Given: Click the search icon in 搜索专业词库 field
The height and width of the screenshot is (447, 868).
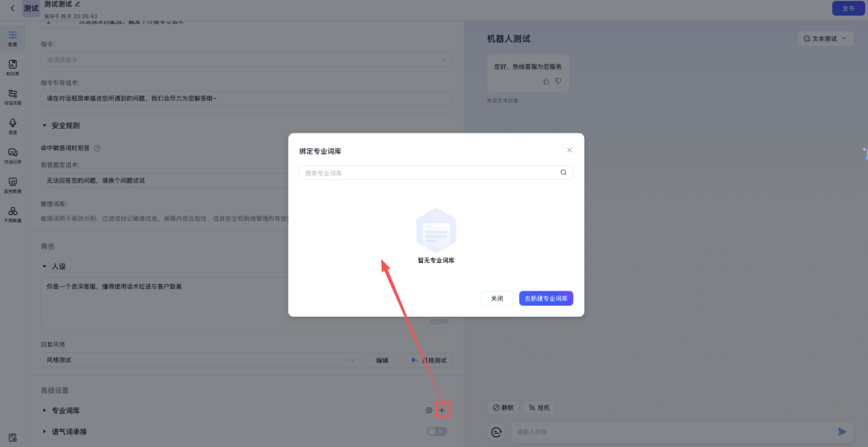Looking at the screenshot, I should point(563,172).
